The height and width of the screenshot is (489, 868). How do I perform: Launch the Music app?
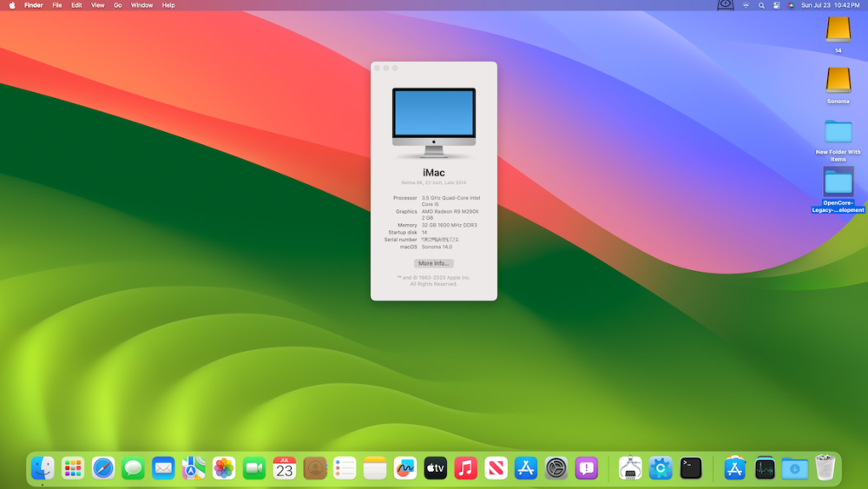[x=465, y=468]
